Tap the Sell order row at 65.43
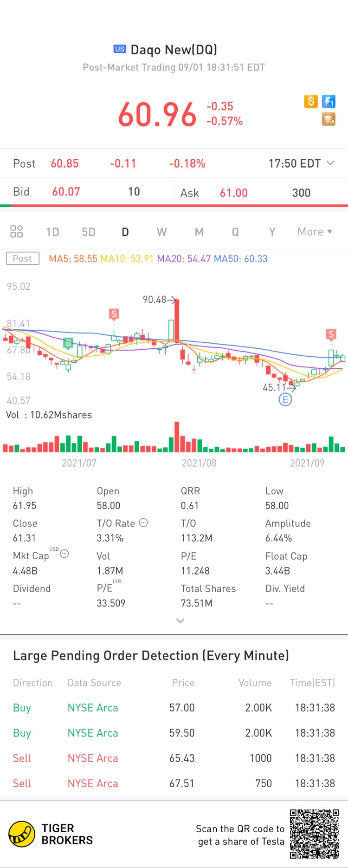348x868 pixels. (x=174, y=758)
